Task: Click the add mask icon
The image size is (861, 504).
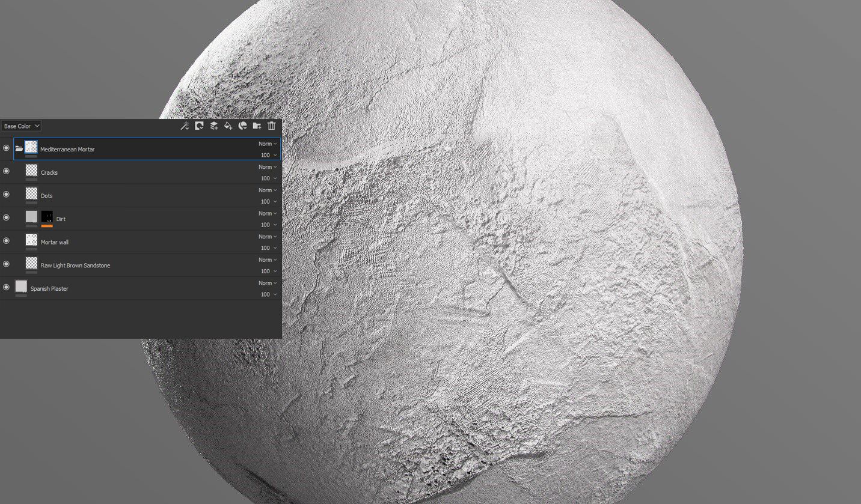Action: pyautogui.click(x=199, y=126)
